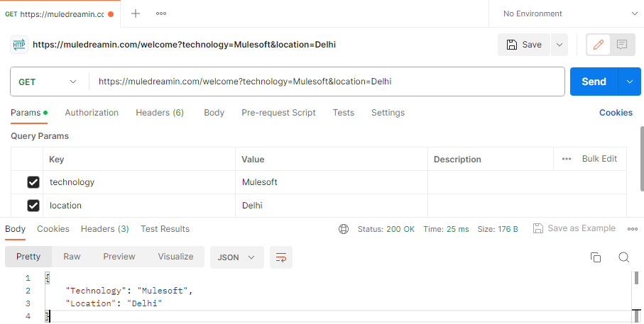Click the edit pencil icon
Screen dimensions: 644x324
[x=598, y=45]
